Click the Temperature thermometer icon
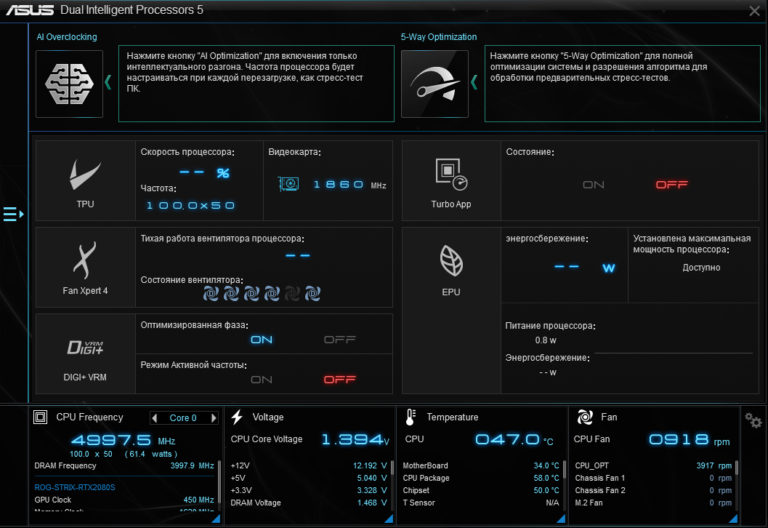The image size is (768, 528). click(410, 417)
